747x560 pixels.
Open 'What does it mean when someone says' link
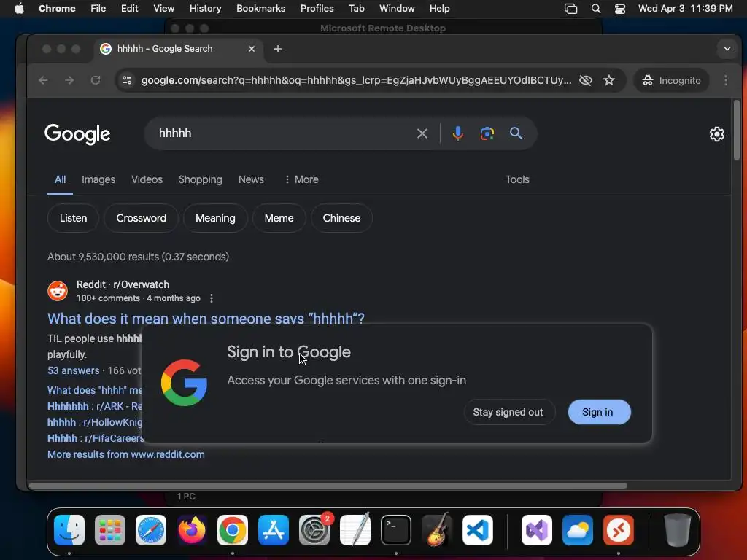tap(206, 318)
